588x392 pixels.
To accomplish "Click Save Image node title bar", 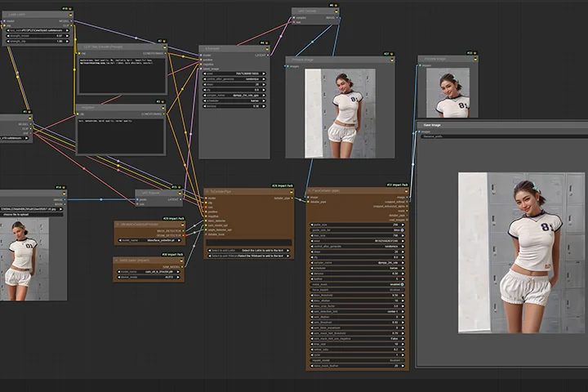I will click(502, 125).
